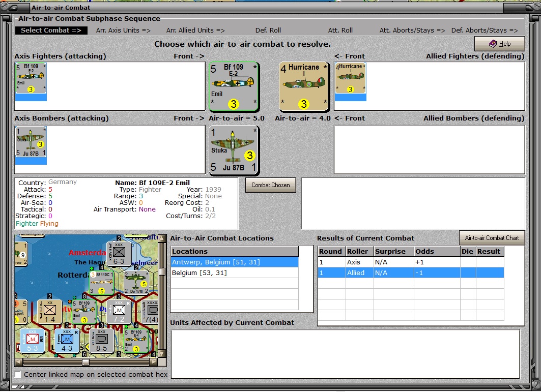Click the Die column header
The width and height of the screenshot is (541, 392).
click(x=468, y=251)
